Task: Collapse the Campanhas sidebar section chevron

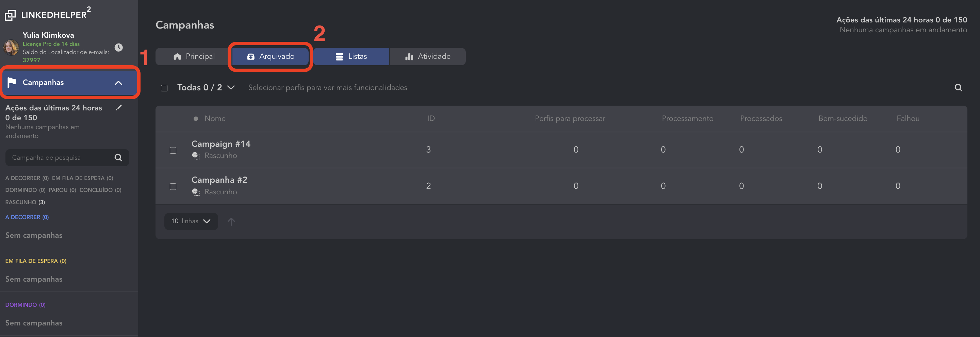Action: (x=118, y=83)
